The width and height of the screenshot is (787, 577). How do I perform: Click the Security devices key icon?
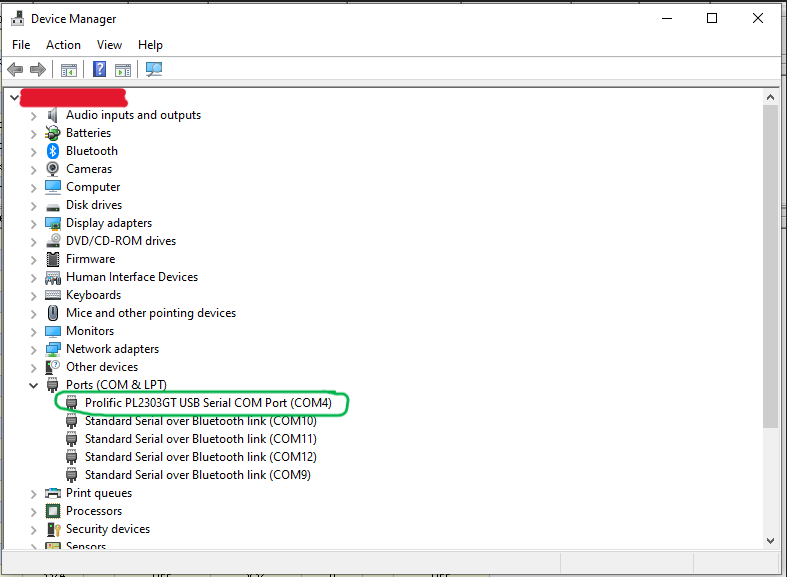[53, 529]
